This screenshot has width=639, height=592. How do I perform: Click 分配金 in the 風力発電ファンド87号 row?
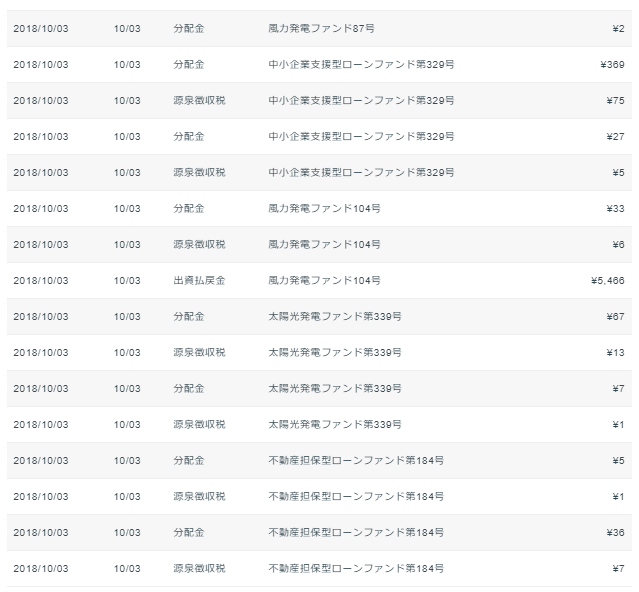(189, 29)
